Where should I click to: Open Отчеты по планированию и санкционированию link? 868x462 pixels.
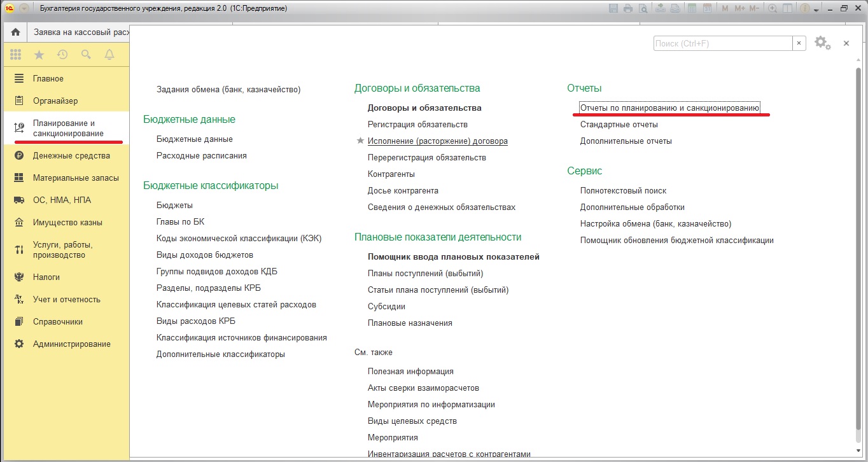tap(670, 108)
